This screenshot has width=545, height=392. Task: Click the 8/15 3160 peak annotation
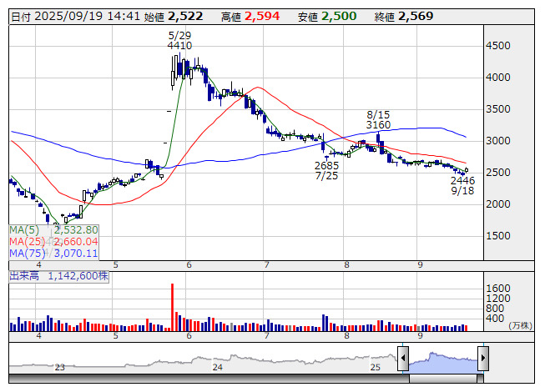(378, 119)
